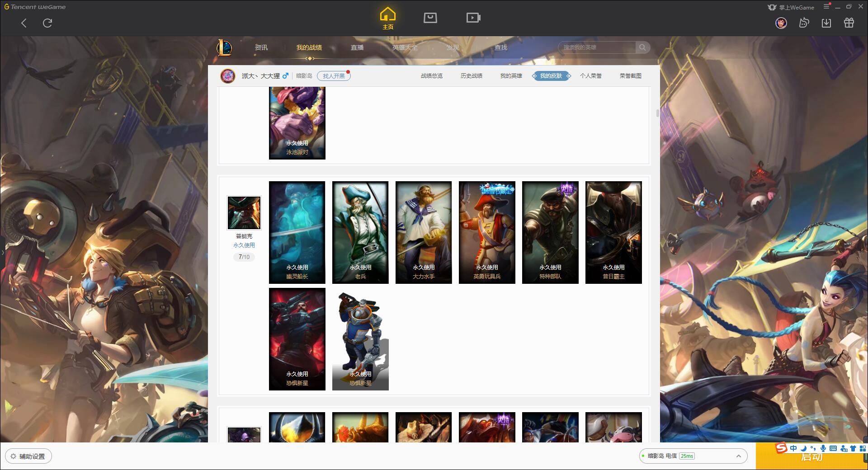Open the soft keyboard icon in IME bar
The width and height of the screenshot is (868, 470).
tap(833, 448)
